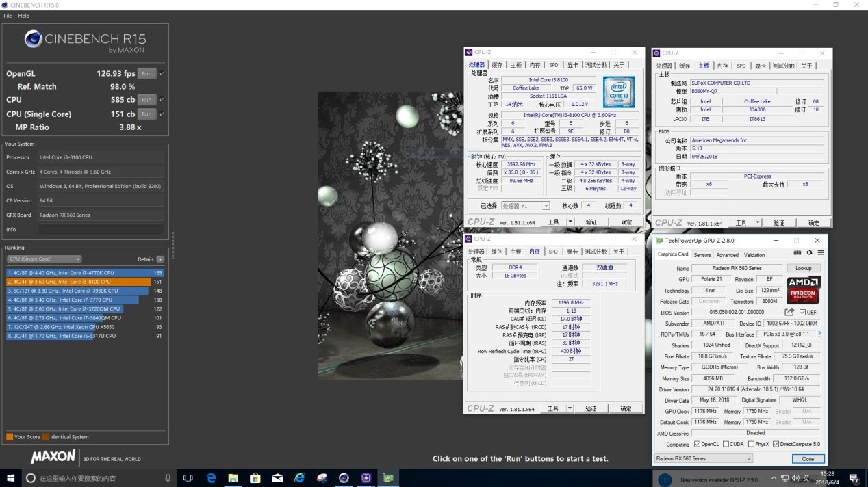Viewport: 868px width, 487px height.
Task: Take a screenshot with GPU-Z camera icon
Action: [797, 252]
